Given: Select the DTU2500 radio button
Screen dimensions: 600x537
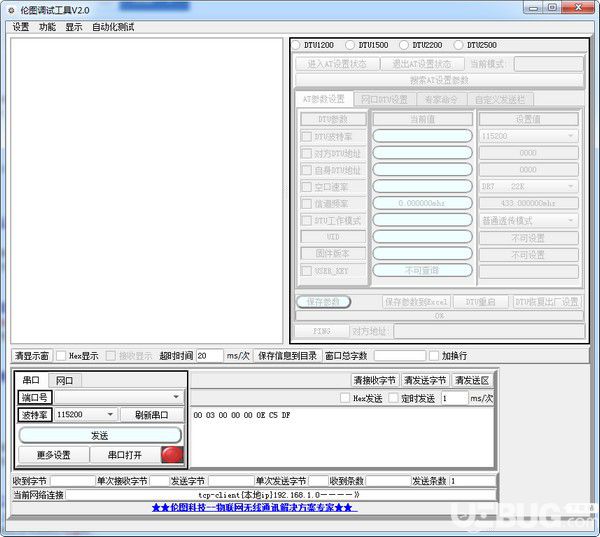Looking at the screenshot, I should (458, 45).
